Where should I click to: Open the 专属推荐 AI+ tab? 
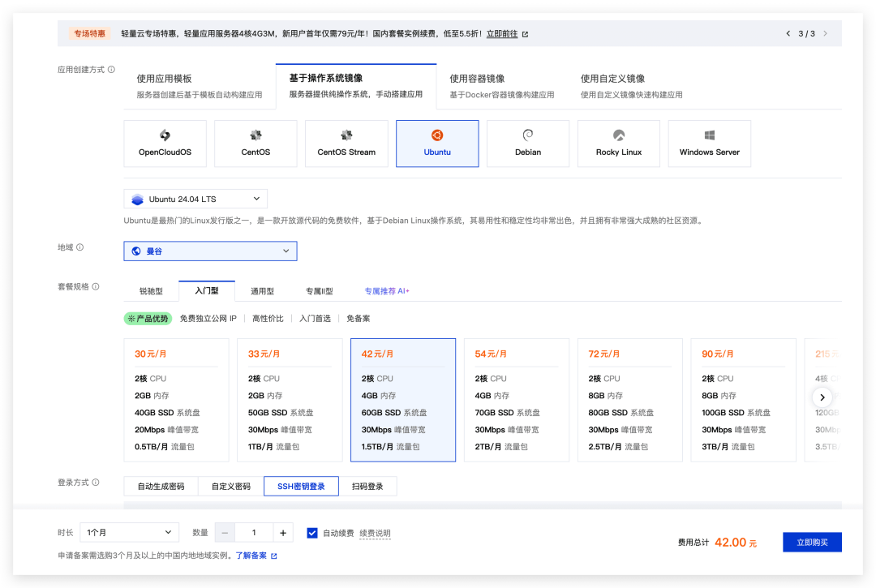[387, 291]
